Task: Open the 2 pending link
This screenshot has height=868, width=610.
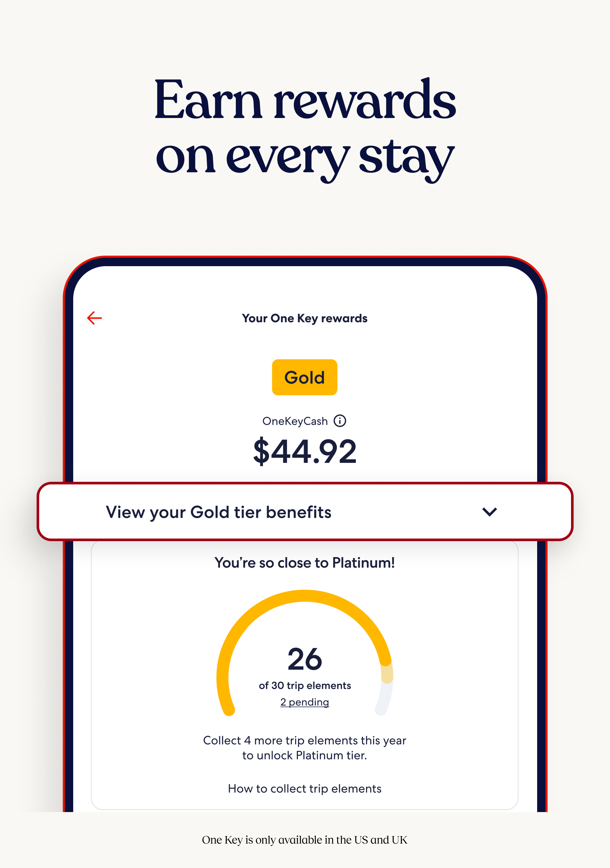Action: tap(305, 702)
